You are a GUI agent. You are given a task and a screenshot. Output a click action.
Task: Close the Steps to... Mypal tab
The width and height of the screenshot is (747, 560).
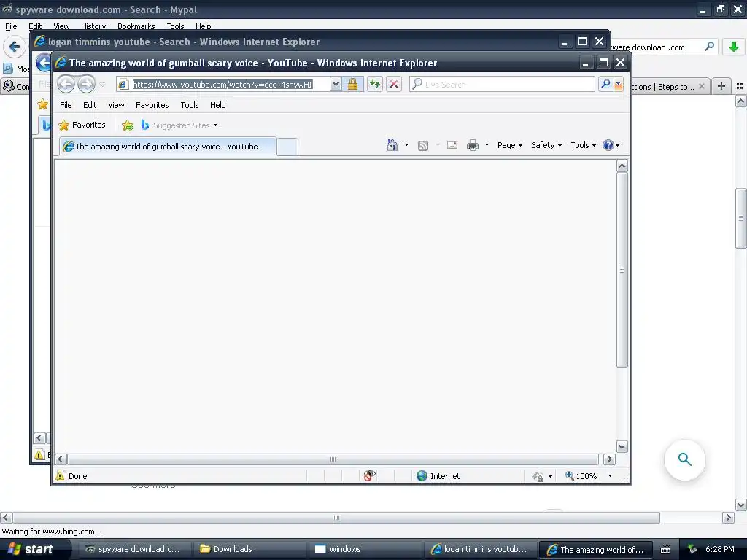(x=701, y=86)
